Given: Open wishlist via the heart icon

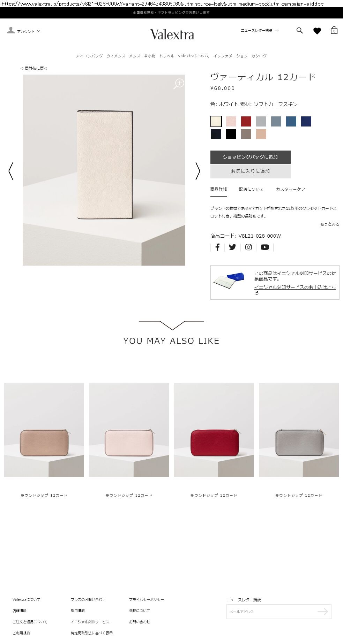Looking at the screenshot, I should point(317,31).
